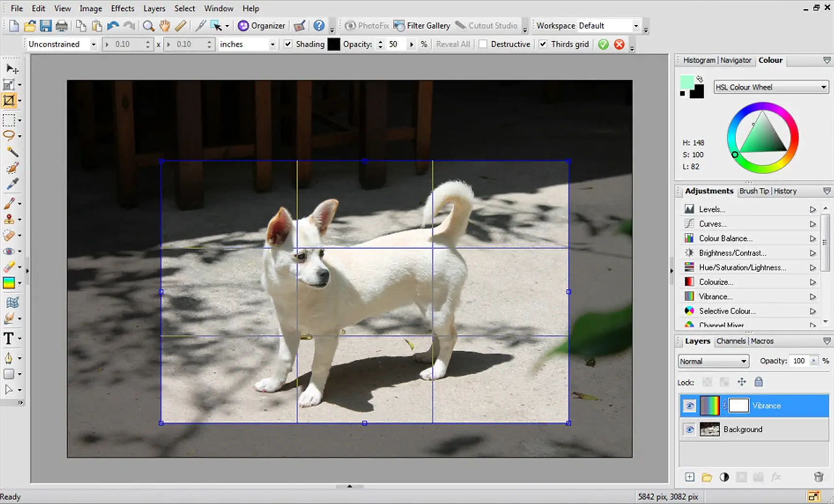Select the Vibrance layer mask thumbnail

click(x=738, y=406)
